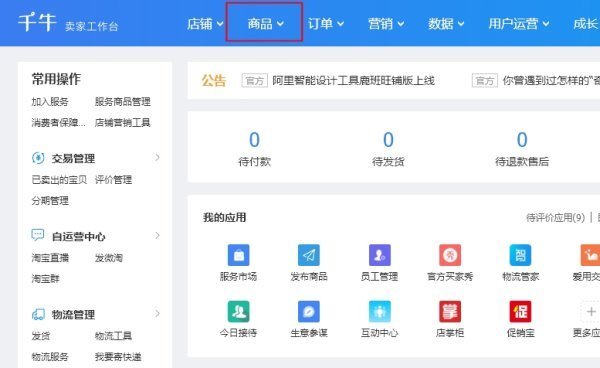Click the 物流管理 truck icon
Screen dimensions: 600x368
click(38, 314)
